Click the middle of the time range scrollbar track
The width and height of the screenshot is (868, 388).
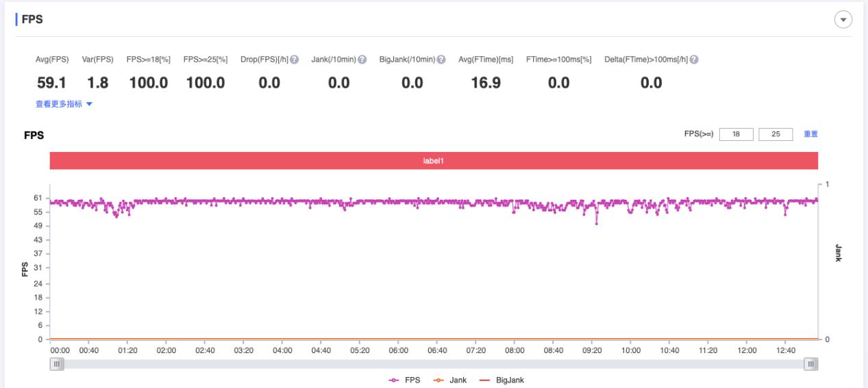pos(434,363)
